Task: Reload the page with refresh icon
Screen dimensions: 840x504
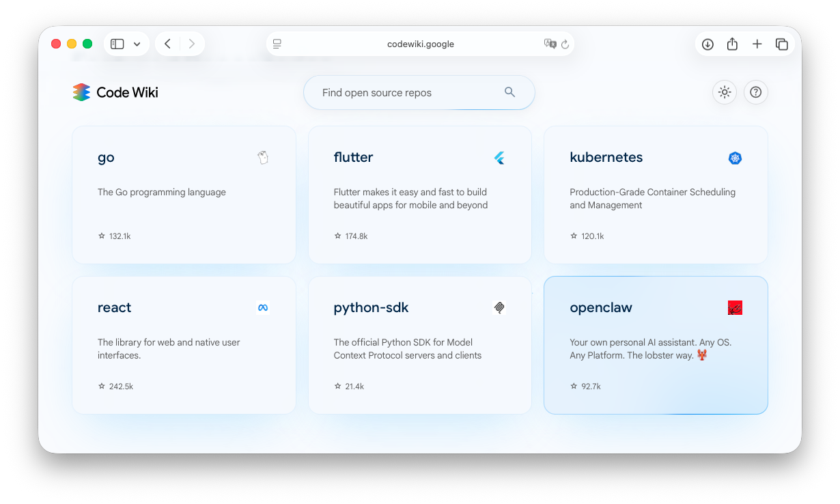Action: tap(565, 44)
